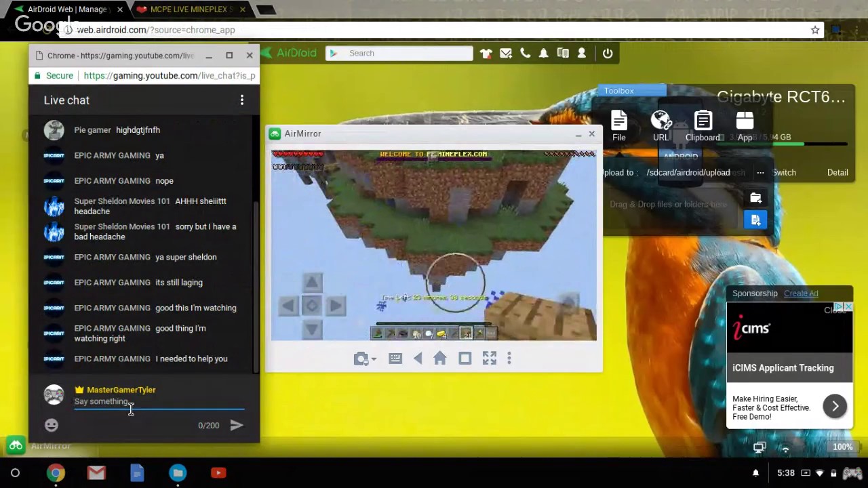The width and height of the screenshot is (868, 488).
Task: Open the AirMirror keyboard icon
Action: point(395,359)
